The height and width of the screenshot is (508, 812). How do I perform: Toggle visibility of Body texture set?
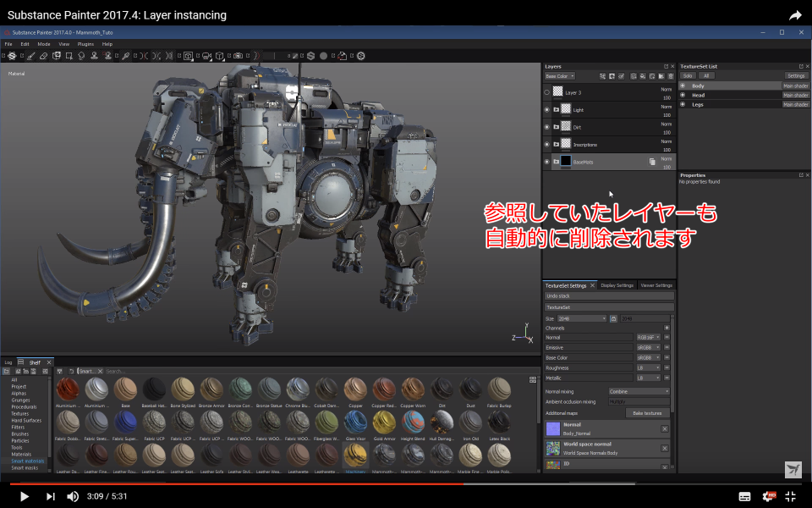coord(683,86)
